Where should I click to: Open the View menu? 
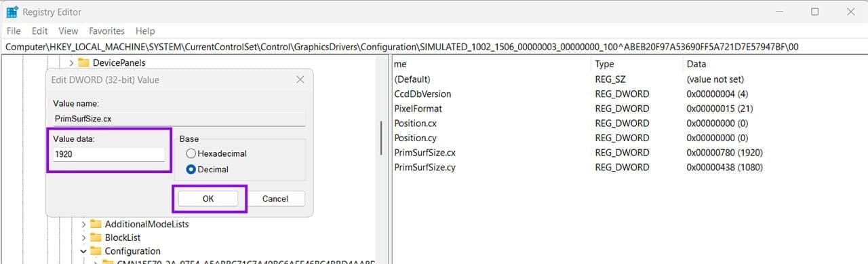68,31
